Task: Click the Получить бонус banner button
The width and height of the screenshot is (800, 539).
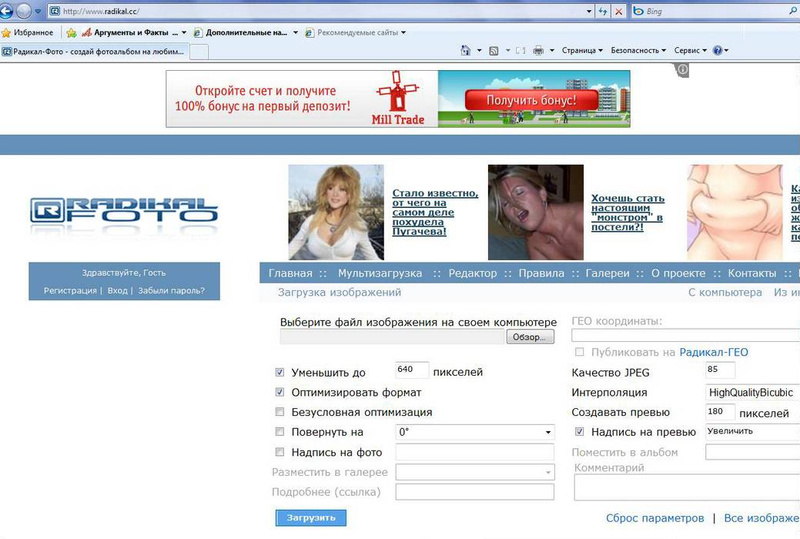Action: (x=531, y=100)
